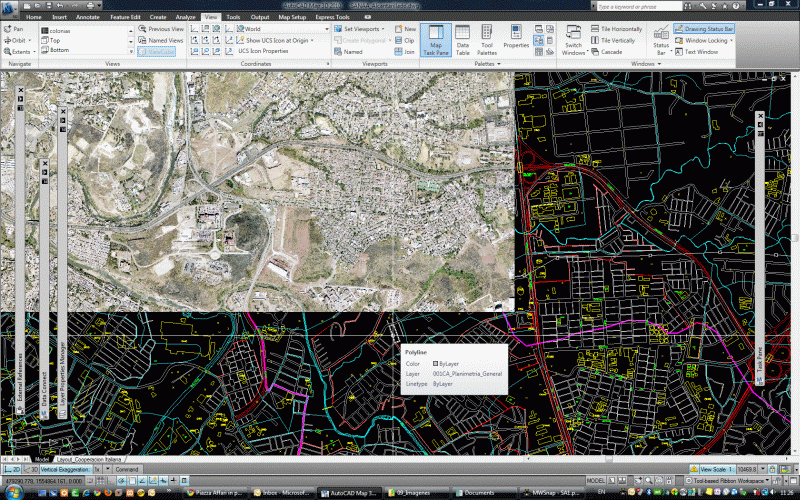Open the World UCS combo box
This screenshot has height=500, width=800.
coord(283,29)
